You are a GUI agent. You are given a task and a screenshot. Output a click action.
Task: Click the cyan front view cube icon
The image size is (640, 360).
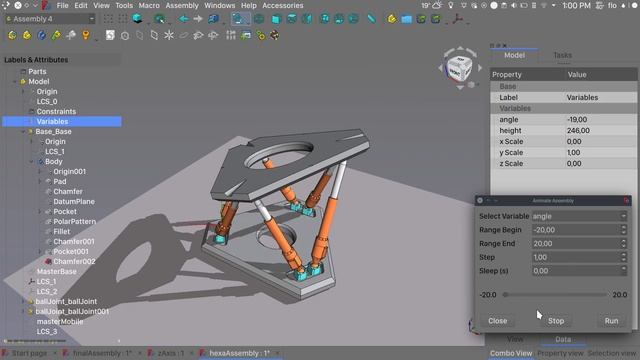[276, 19]
